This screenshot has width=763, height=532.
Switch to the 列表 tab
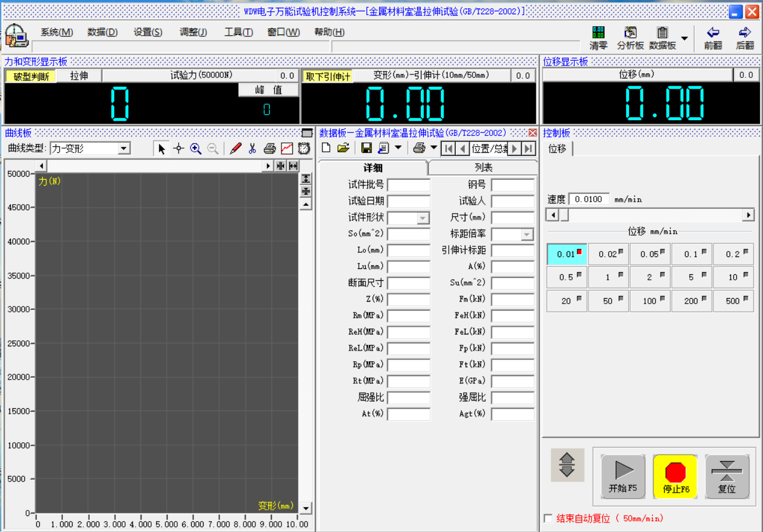coord(483,168)
